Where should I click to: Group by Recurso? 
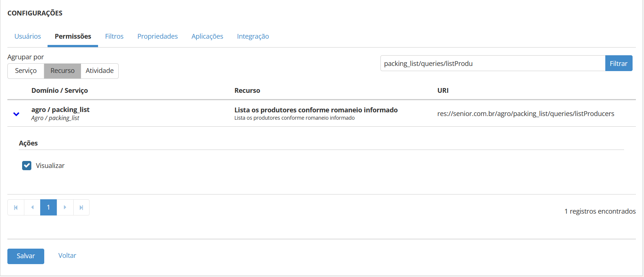(x=62, y=71)
